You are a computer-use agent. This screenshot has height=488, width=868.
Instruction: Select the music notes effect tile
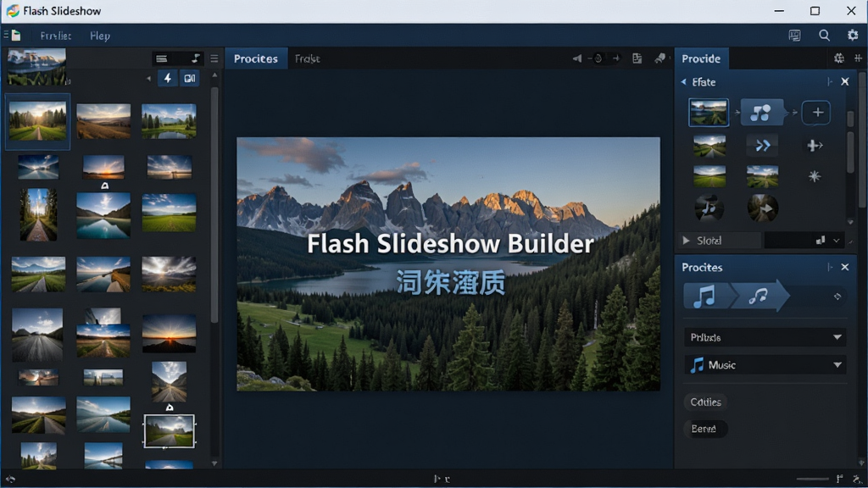762,113
